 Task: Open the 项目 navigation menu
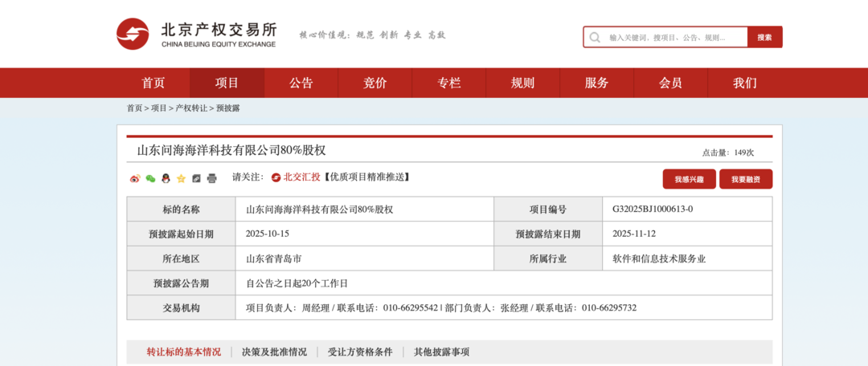pos(227,83)
